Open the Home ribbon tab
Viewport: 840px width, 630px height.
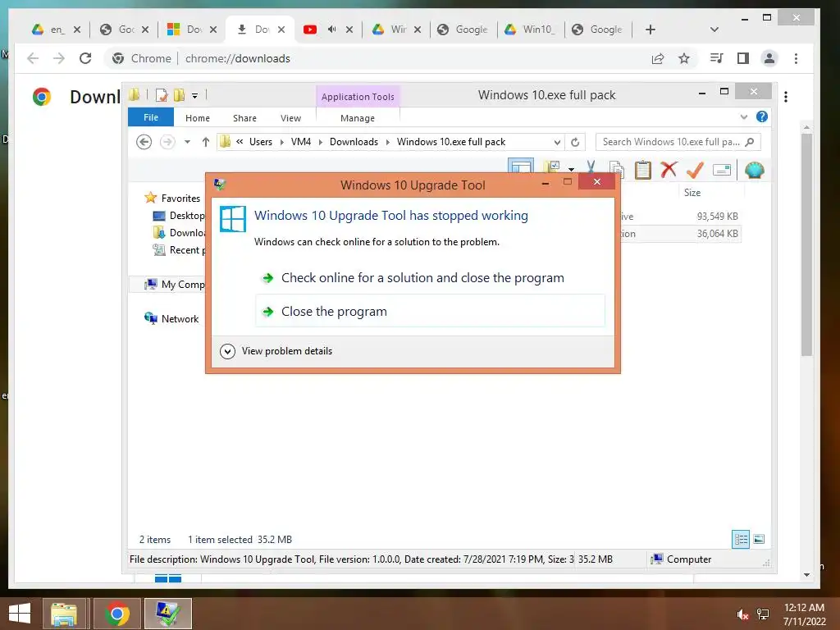click(198, 118)
